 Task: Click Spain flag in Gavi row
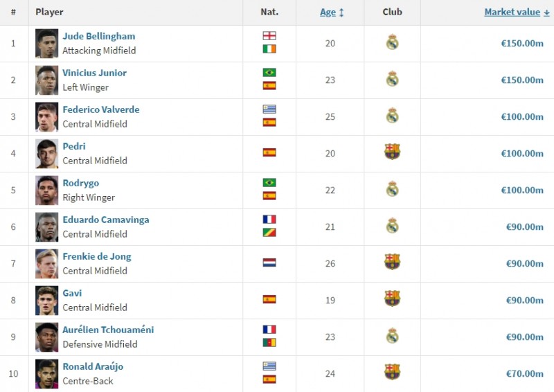click(269, 300)
